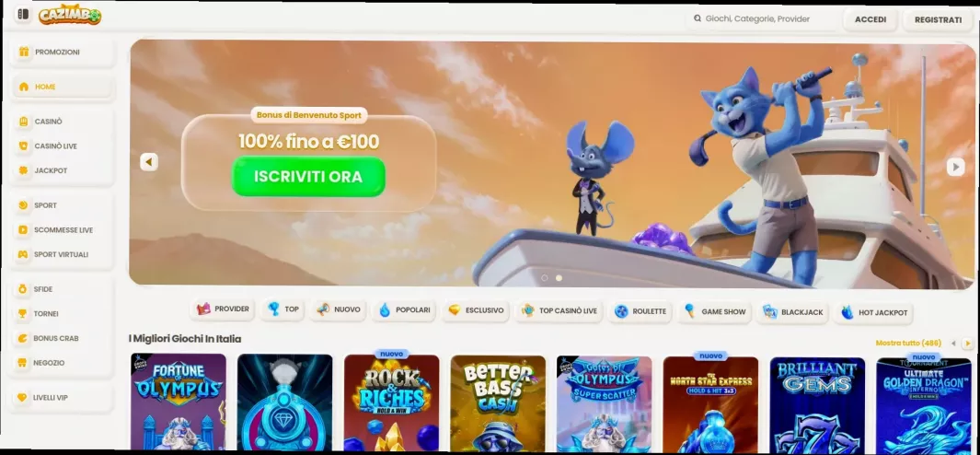Select the Hot Jackpot category tab

(873, 312)
